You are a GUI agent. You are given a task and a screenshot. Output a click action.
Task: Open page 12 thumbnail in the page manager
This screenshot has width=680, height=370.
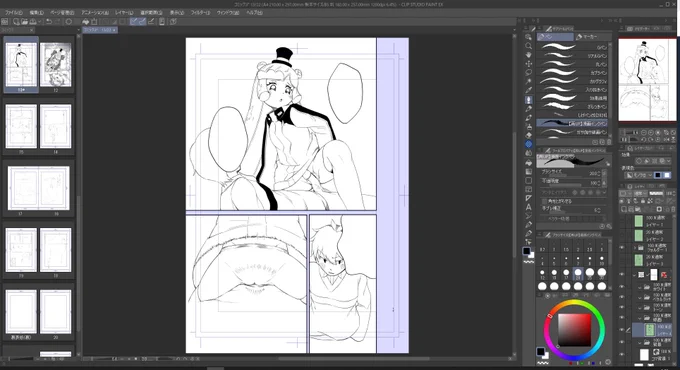coord(56,65)
